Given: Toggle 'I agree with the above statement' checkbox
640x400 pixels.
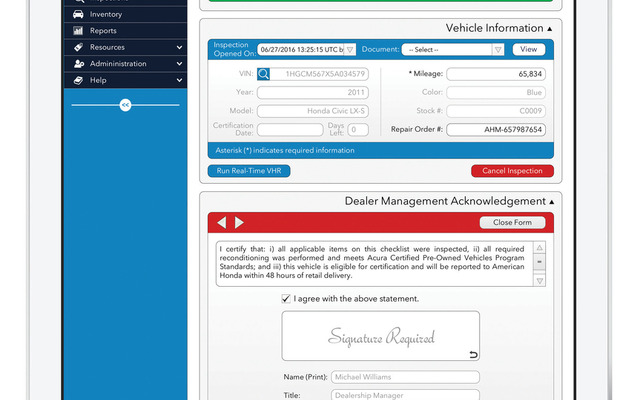Looking at the screenshot, I should coord(286,299).
